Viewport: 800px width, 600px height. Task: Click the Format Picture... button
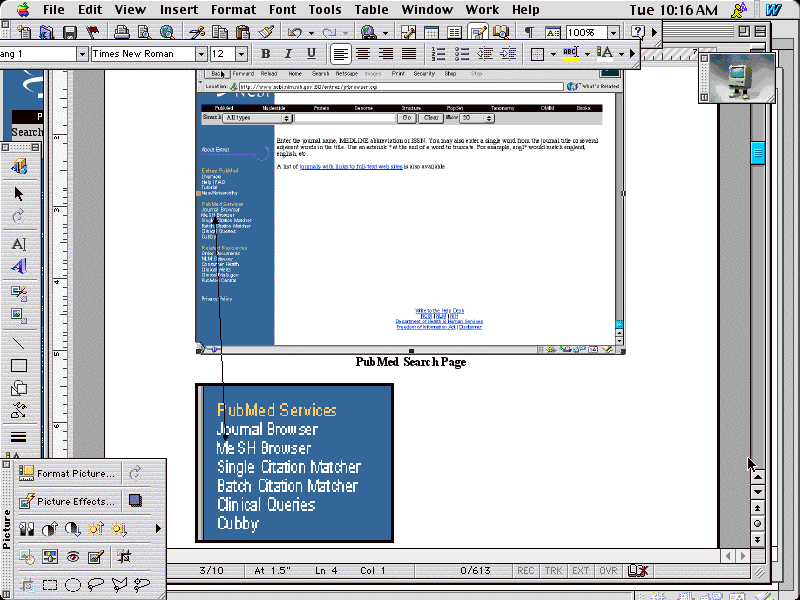tap(67, 473)
